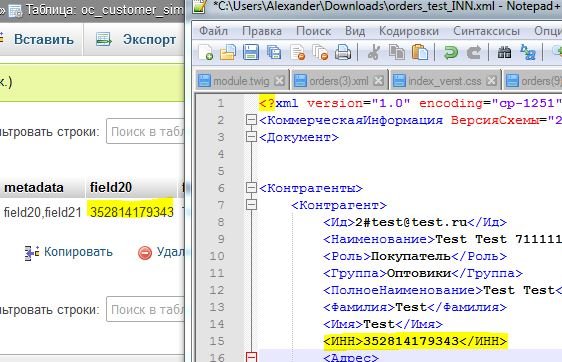Open the Синтаксисы menu
Viewport: 562px width, 362px height.
pos(486,31)
